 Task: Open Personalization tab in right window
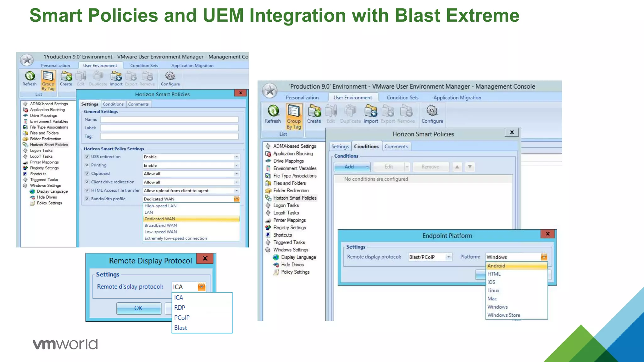[x=302, y=97]
